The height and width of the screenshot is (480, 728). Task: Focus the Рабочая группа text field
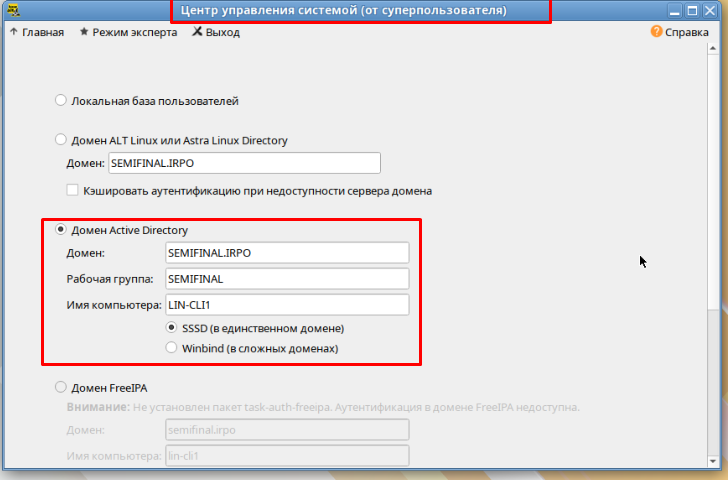pyautogui.click(x=287, y=279)
